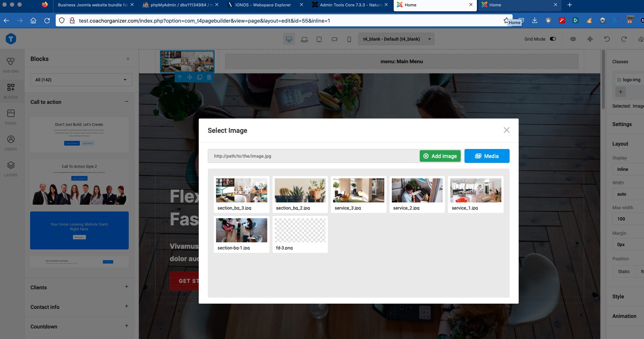
Task: Toggle the logo-img class checkbox
Action: coord(619,80)
